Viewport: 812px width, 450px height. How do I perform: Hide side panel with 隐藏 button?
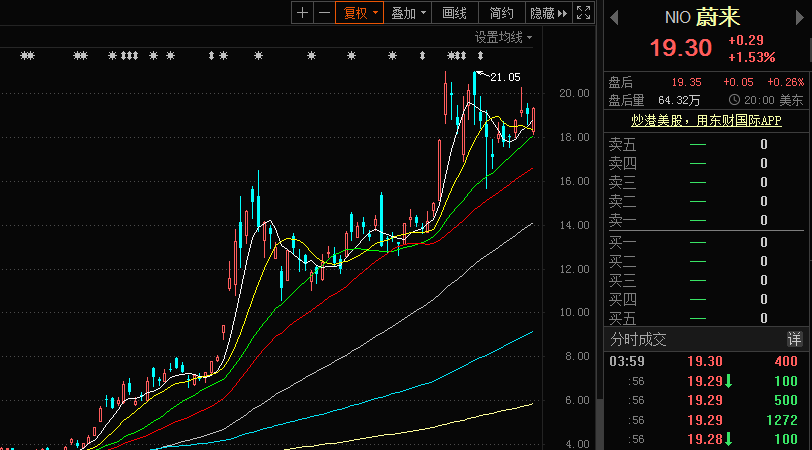548,13
